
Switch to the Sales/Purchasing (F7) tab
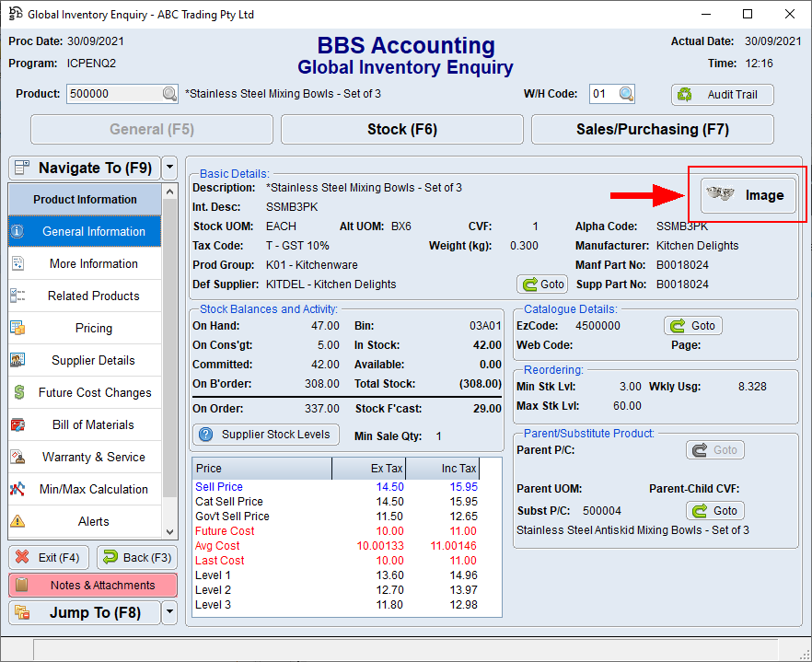click(652, 130)
